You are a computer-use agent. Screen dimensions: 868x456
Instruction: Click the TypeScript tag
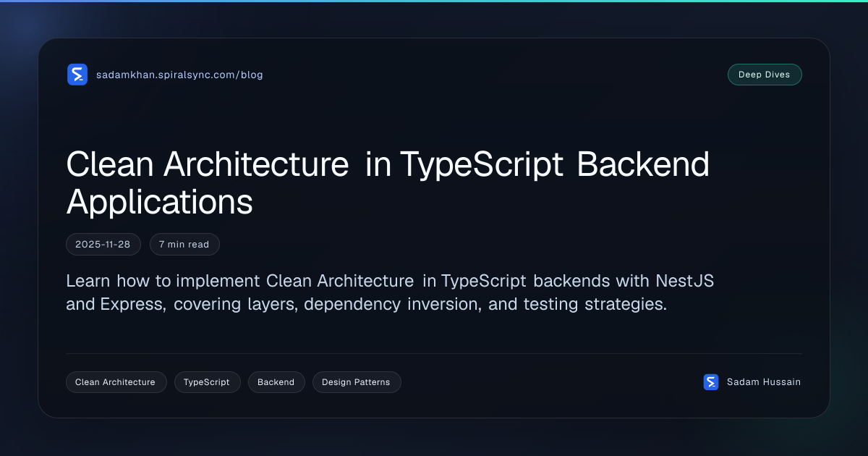(207, 382)
